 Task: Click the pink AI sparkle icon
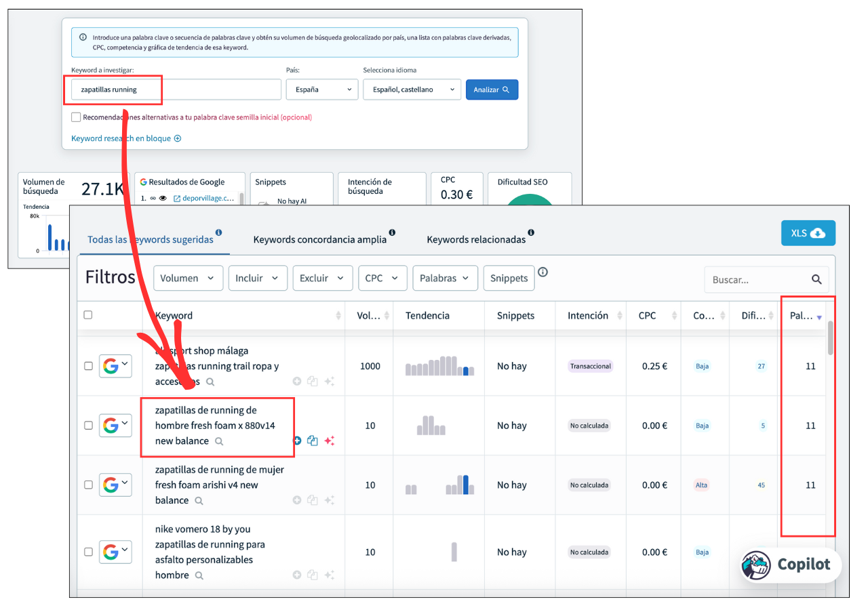tap(329, 441)
